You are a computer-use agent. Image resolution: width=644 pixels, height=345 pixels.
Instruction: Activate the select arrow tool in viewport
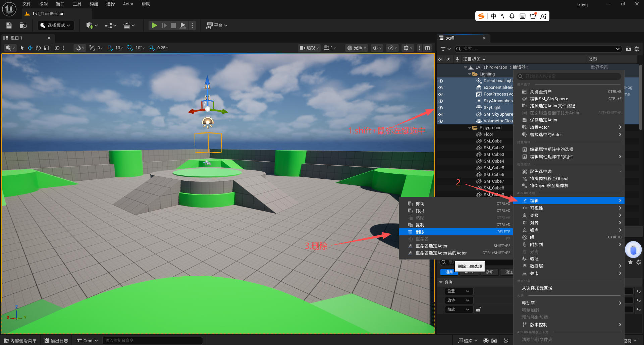click(22, 48)
